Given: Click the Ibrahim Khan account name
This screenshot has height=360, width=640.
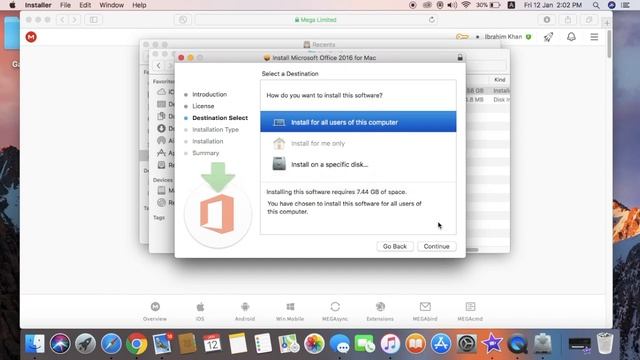Looking at the screenshot, I should pyautogui.click(x=503, y=37).
